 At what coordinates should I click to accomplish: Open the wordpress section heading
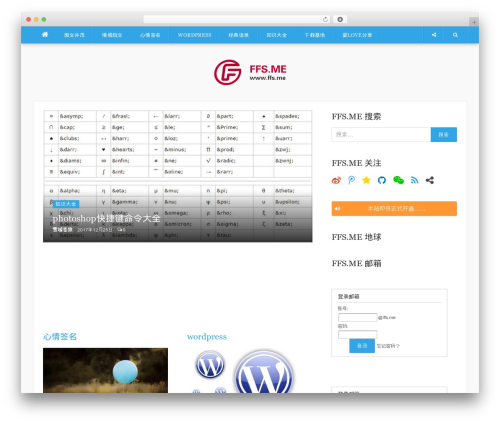coord(207,337)
